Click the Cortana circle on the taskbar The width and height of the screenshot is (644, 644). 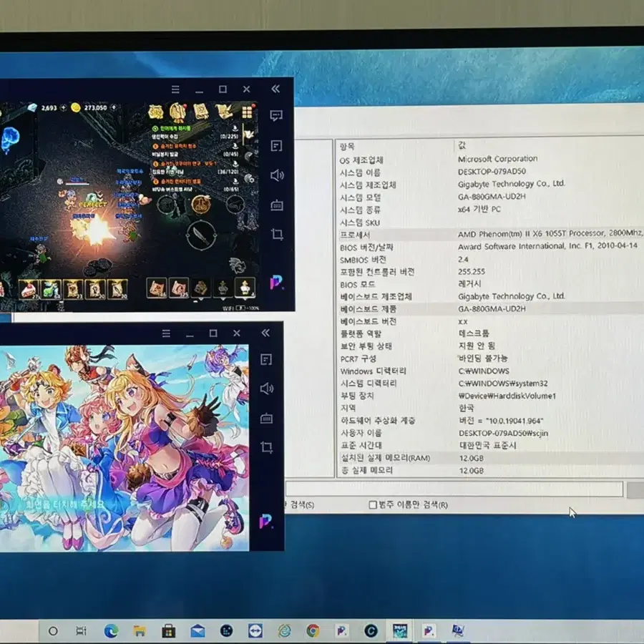pos(53,631)
